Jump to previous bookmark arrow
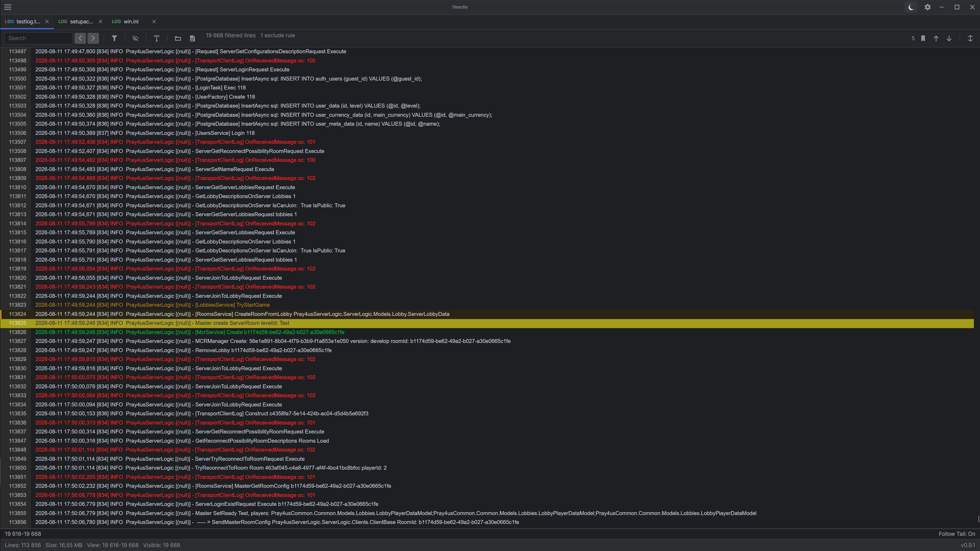 click(936, 39)
